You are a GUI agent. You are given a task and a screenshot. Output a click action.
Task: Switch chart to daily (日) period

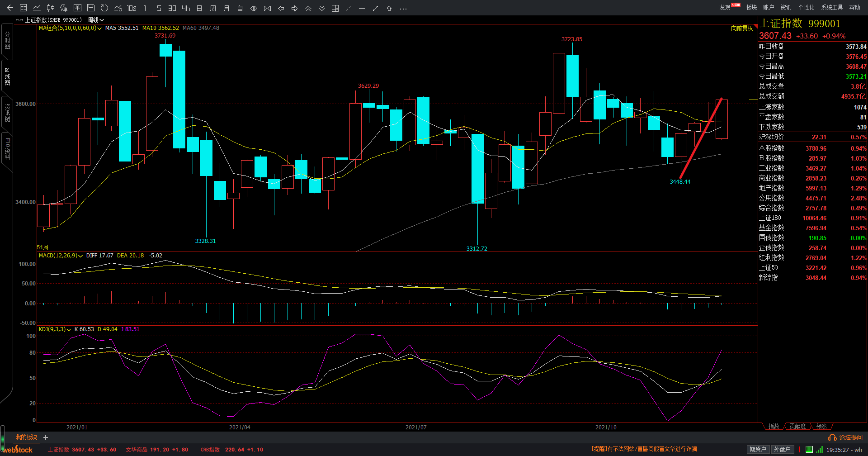point(199,8)
